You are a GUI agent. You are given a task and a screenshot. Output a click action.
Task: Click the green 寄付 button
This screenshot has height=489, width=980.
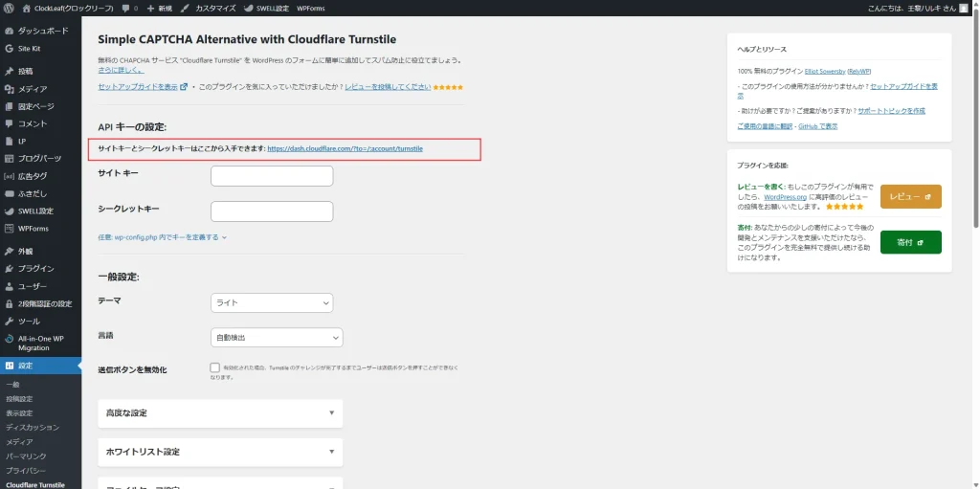(x=910, y=242)
